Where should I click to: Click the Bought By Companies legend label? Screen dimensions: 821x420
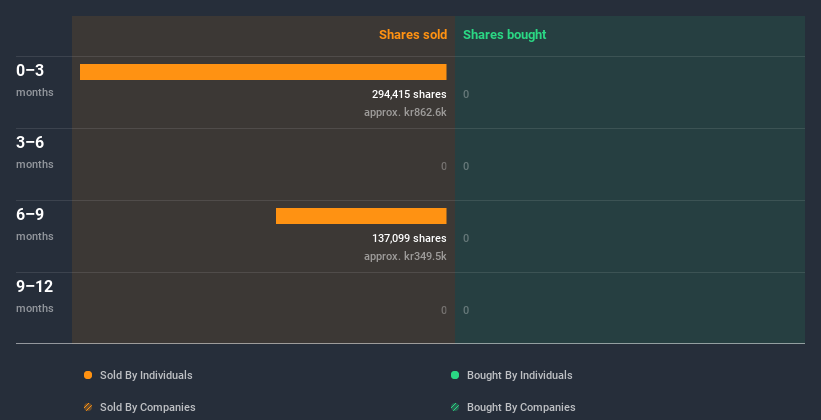point(521,407)
